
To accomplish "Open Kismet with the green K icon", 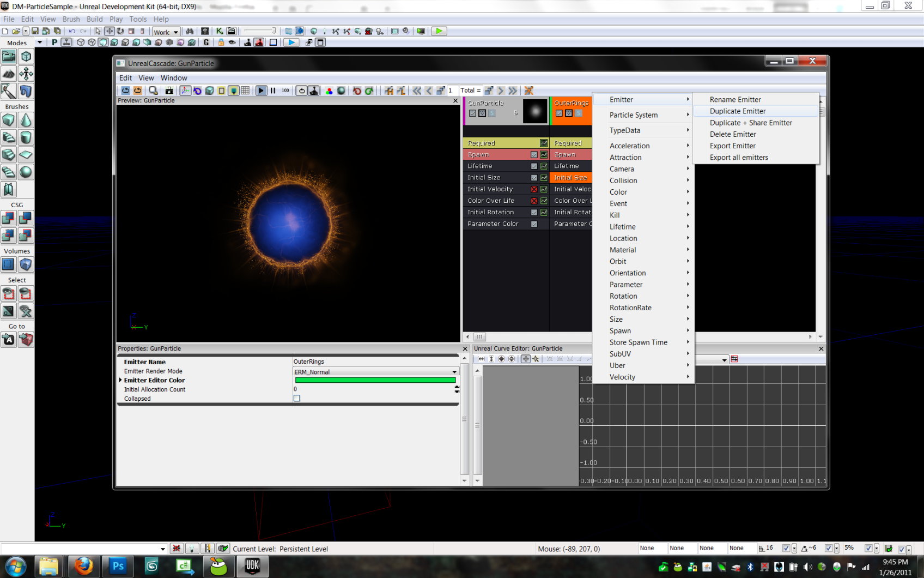I will [219, 31].
